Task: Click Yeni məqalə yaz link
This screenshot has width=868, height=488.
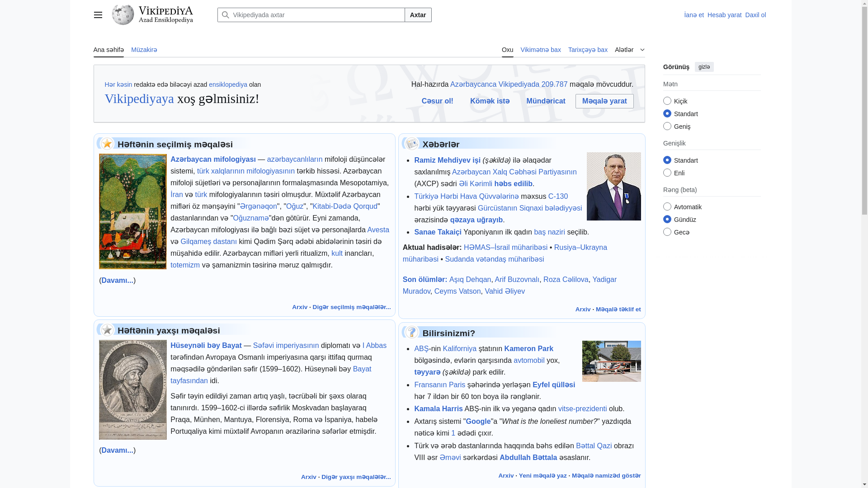Action: (x=542, y=476)
